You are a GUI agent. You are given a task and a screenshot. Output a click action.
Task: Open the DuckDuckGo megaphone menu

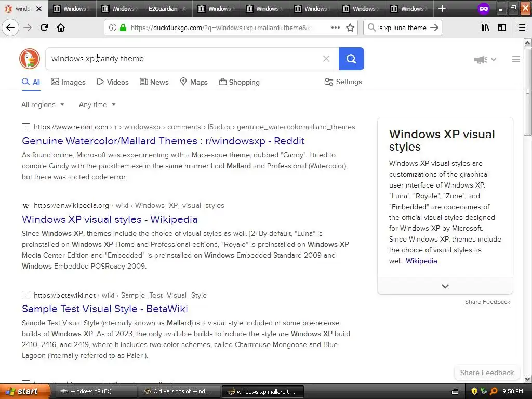(x=485, y=60)
